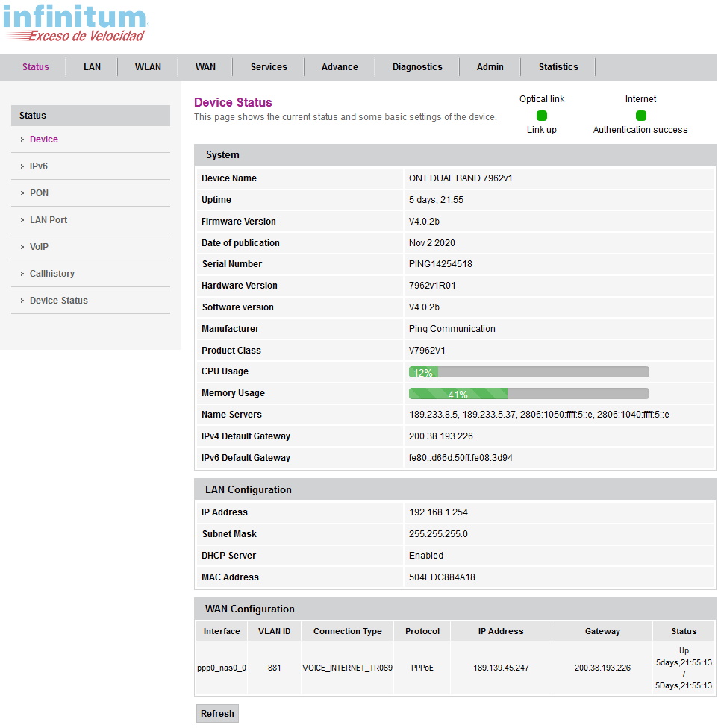Click the green Internet status indicator
The width and height of the screenshot is (721, 728).
click(x=640, y=116)
